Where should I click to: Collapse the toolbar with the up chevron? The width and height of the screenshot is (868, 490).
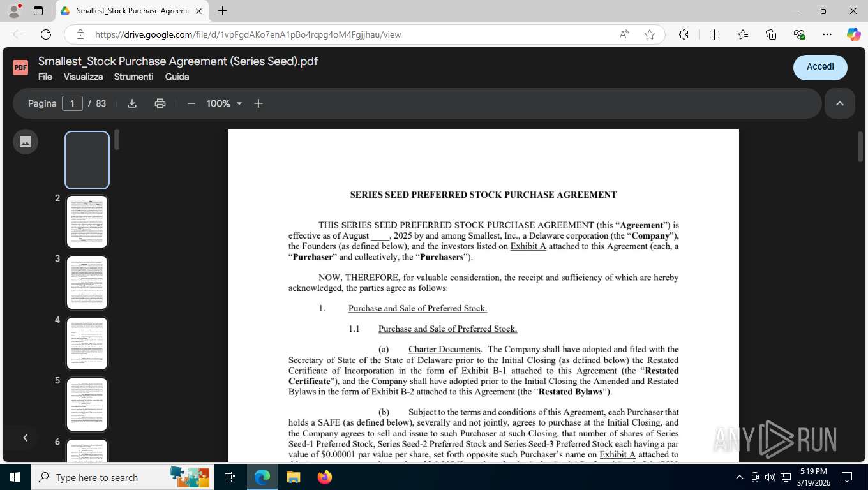click(x=840, y=103)
